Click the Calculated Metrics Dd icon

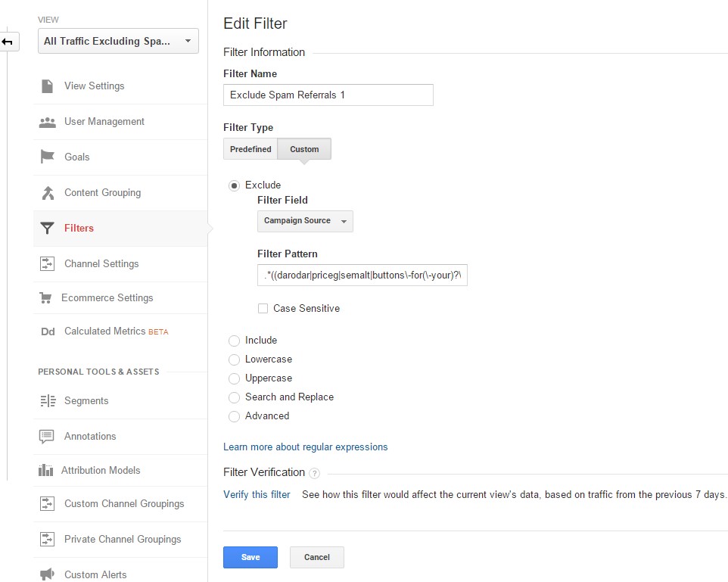(48, 331)
